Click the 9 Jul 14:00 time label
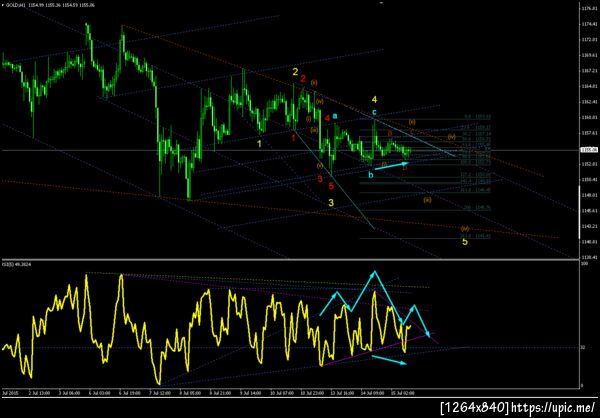This screenshot has width=600, height=418. [249, 393]
